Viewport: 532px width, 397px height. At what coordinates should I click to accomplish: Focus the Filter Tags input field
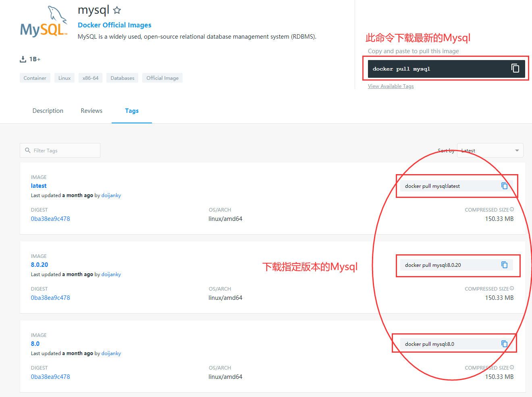click(60, 150)
